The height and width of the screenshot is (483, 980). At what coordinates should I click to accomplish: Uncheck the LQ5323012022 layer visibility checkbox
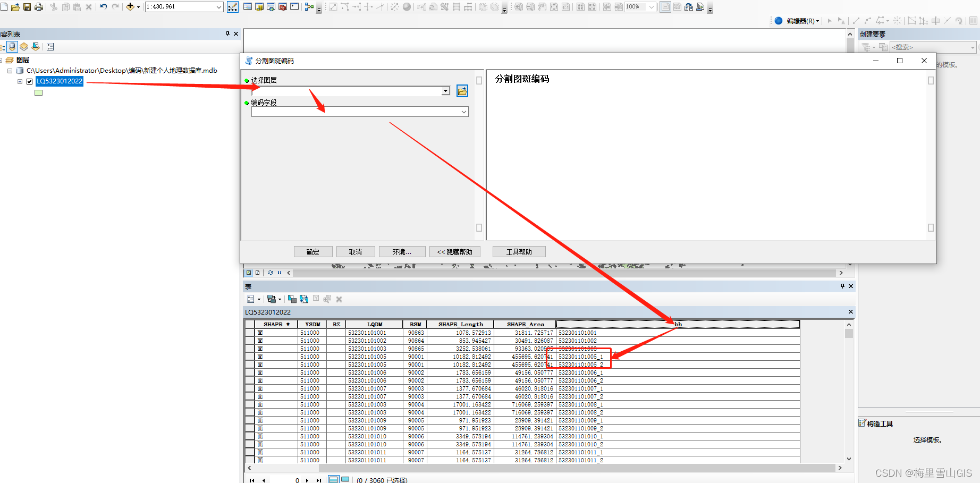30,81
